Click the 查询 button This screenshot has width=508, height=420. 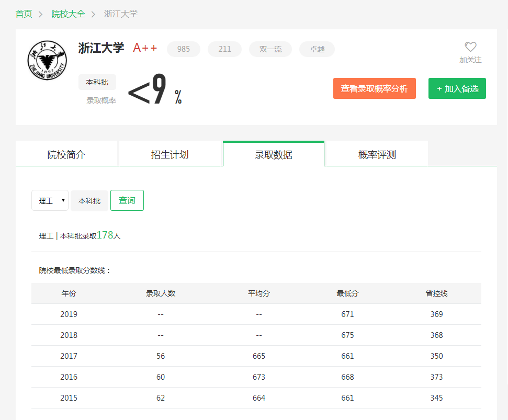(127, 200)
